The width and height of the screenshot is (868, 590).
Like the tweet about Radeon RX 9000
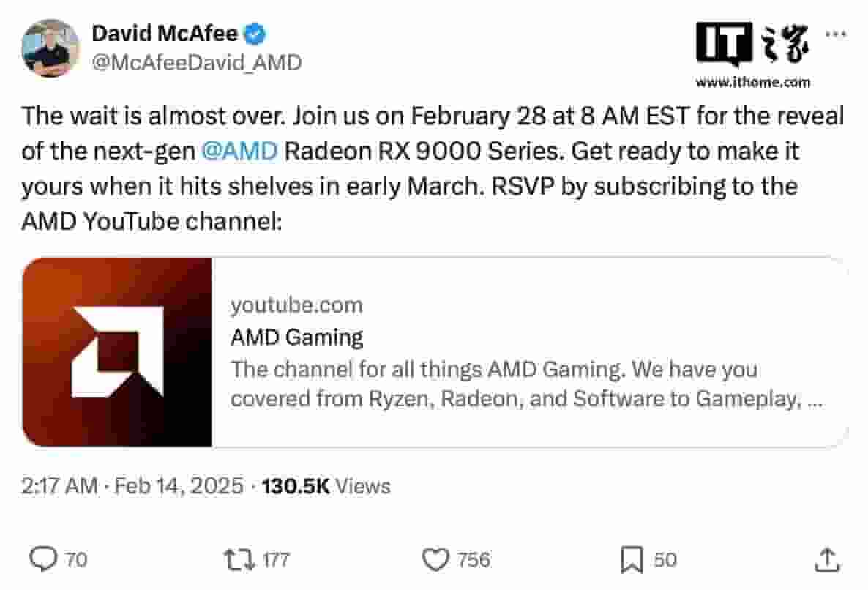click(436, 560)
